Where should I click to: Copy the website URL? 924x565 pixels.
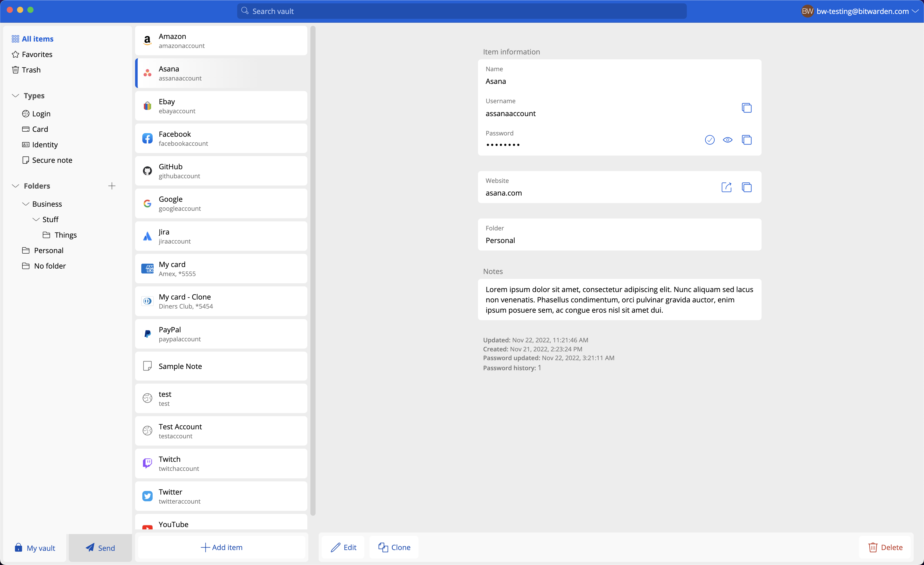(746, 187)
